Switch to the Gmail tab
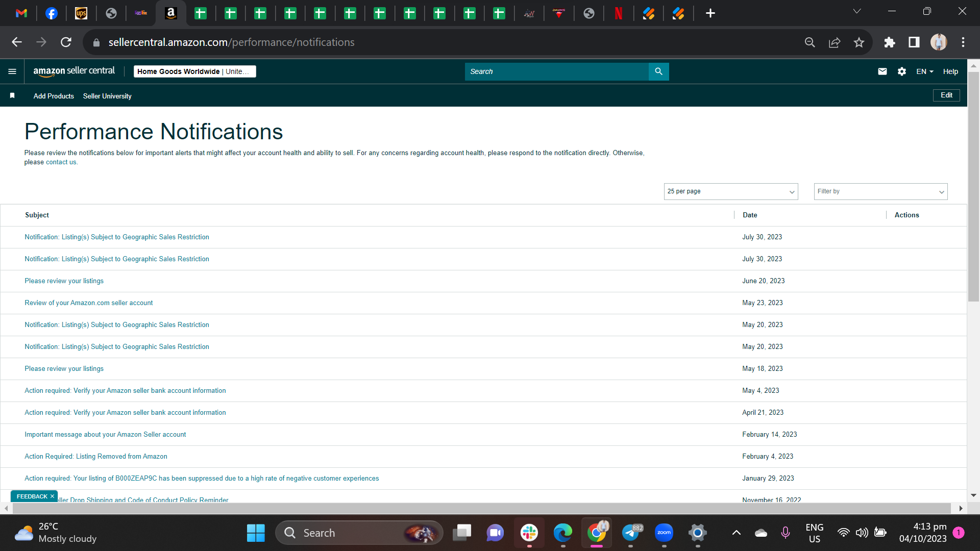 pos(21,13)
